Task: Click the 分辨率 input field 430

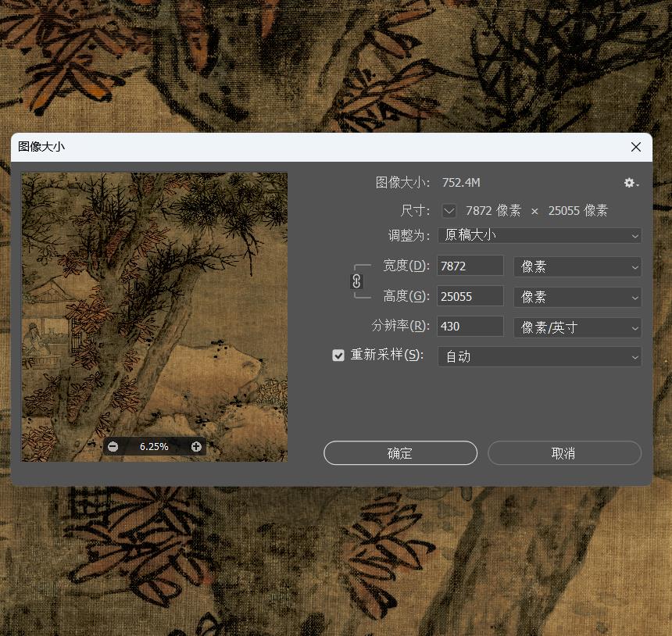Action: pos(470,326)
